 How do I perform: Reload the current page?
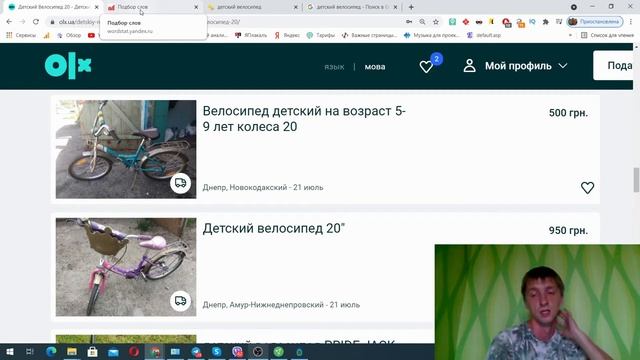coord(36,22)
